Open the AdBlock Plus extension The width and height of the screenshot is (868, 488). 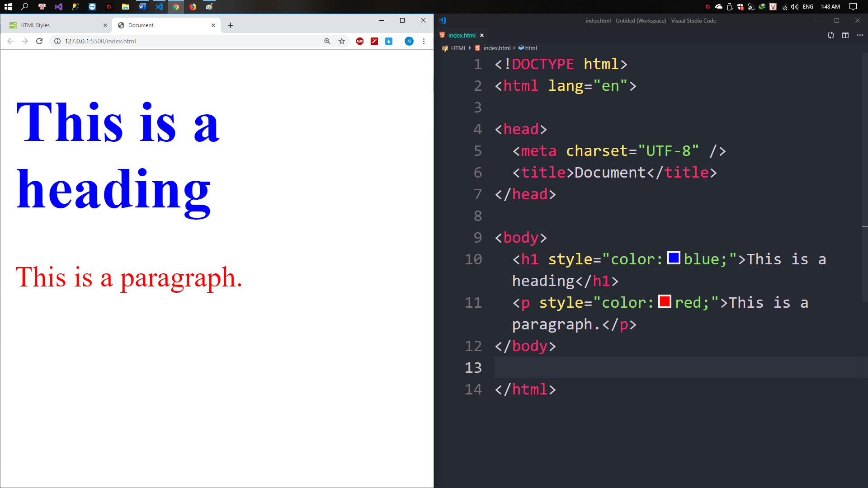click(360, 41)
